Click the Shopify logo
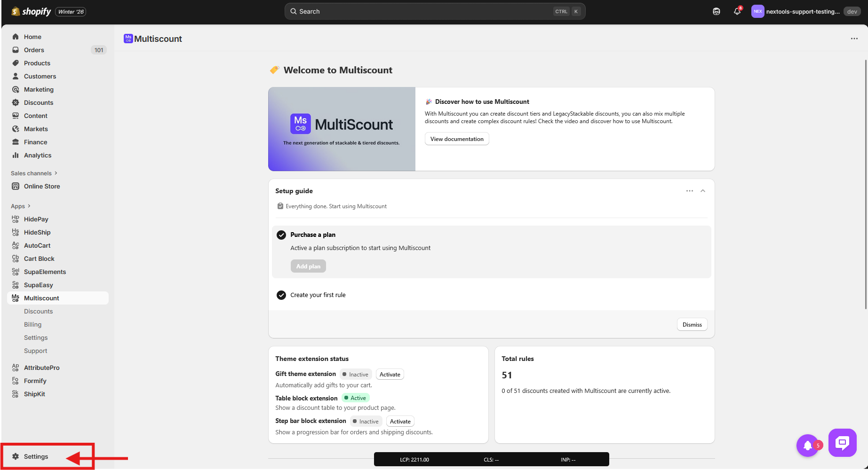Image resolution: width=868 pixels, height=470 pixels. (x=32, y=12)
